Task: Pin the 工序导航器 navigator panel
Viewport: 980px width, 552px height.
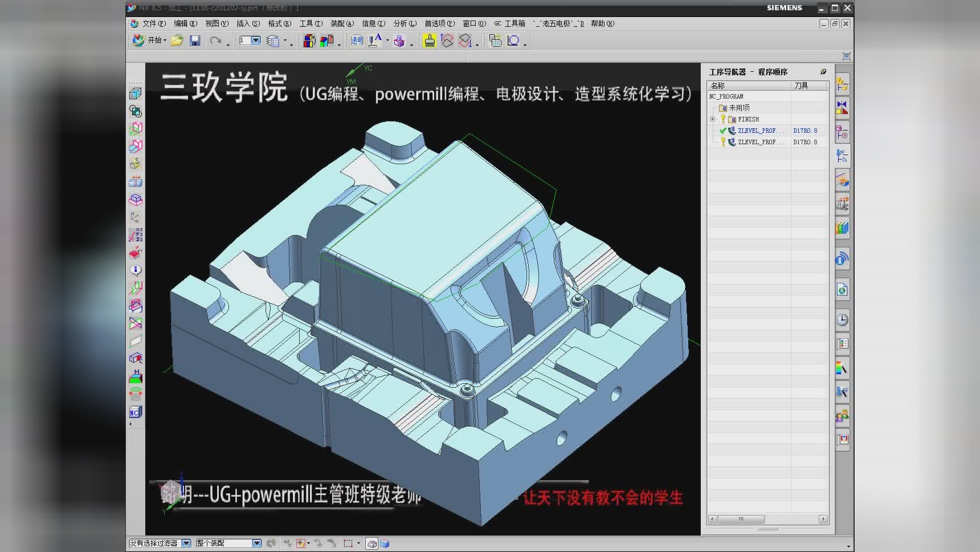Action: (823, 72)
